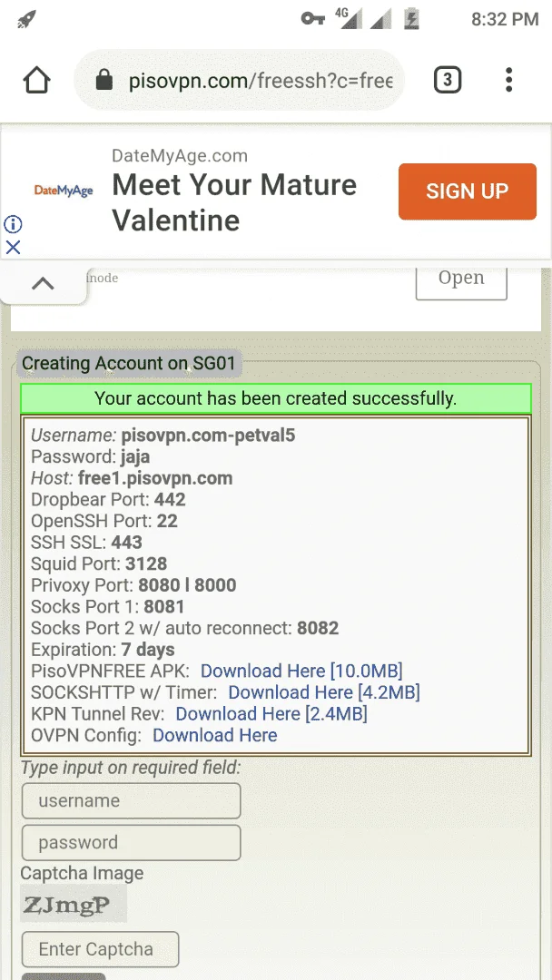
Task: Tap the 'Socks Port 2 w/ auto reconnect: 8082' line
Action: (185, 628)
